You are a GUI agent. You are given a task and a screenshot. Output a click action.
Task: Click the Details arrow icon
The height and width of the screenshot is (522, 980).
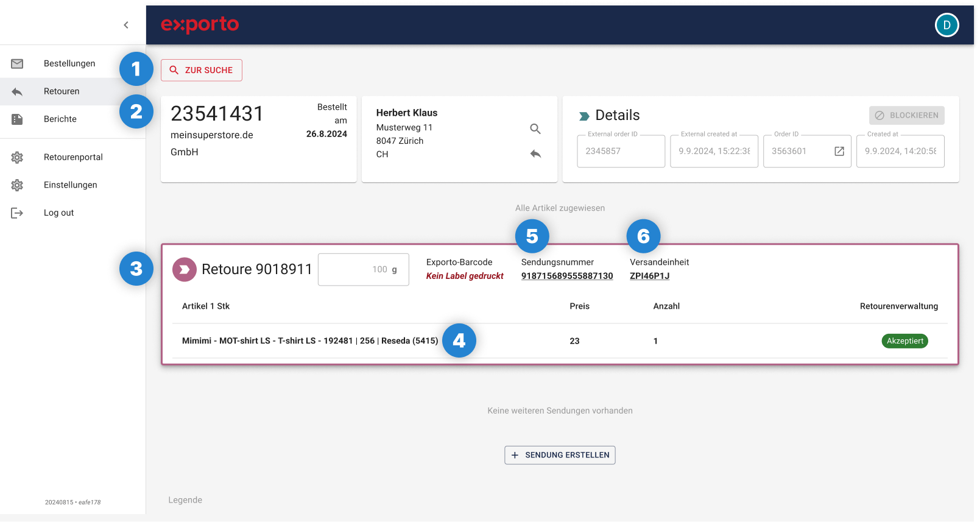pyautogui.click(x=584, y=116)
